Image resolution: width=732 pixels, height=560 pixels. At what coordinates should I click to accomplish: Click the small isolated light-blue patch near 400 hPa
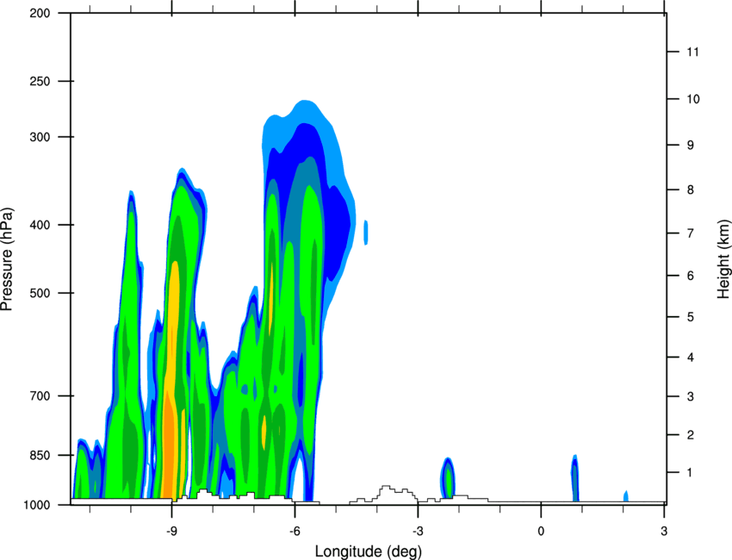tap(366, 232)
